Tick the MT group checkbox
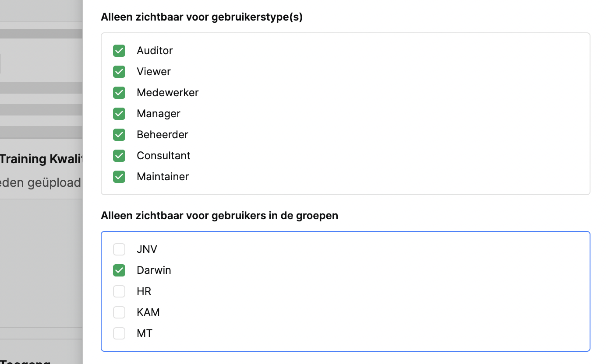 [x=119, y=333]
